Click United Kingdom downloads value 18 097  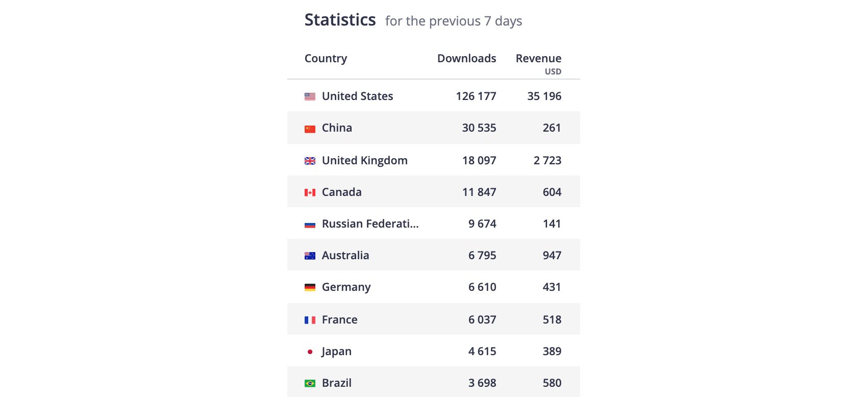pyautogui.click(x=479, y=160)
